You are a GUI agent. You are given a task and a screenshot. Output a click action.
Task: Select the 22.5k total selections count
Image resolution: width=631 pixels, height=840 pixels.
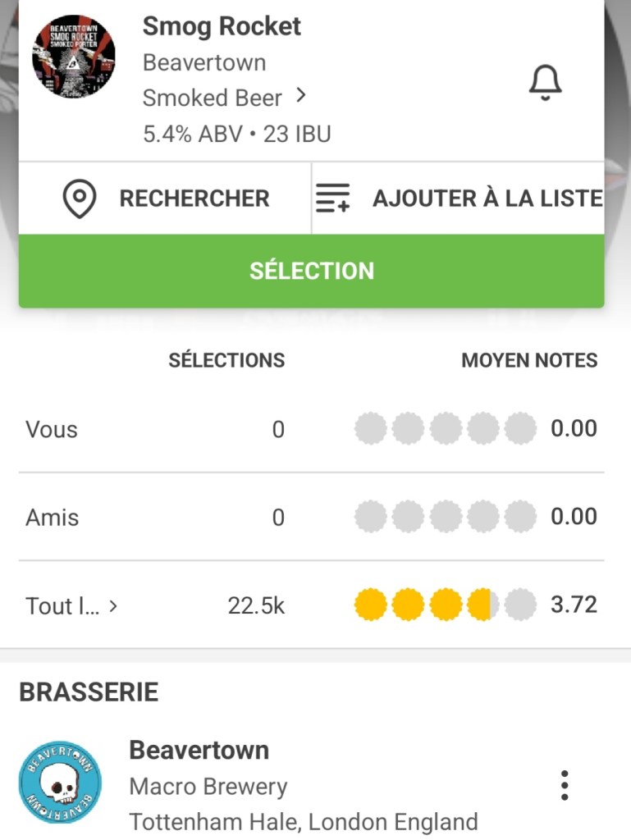256,606
